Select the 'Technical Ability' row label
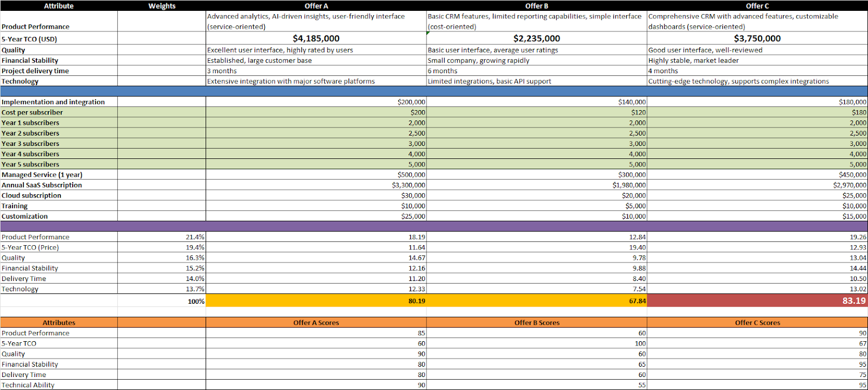 [x=59, y=385]
